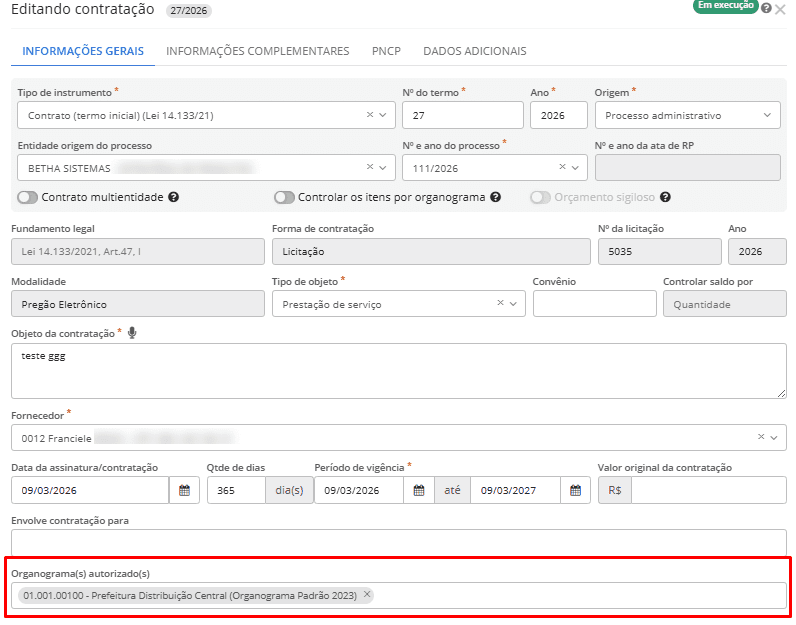Clear the Tipo de instrumento selection
This screenshot has height=625, width=796.
click(369, 115)
